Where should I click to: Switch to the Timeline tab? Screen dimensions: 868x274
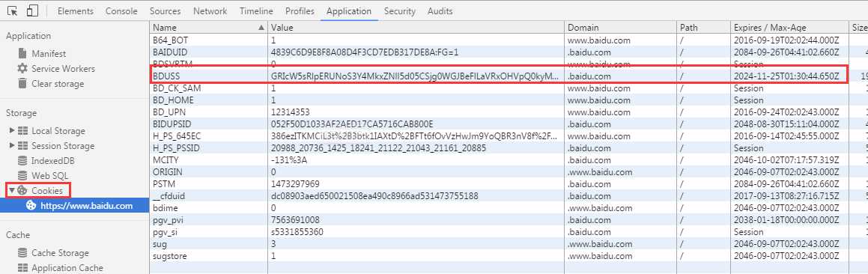(256, 11)
